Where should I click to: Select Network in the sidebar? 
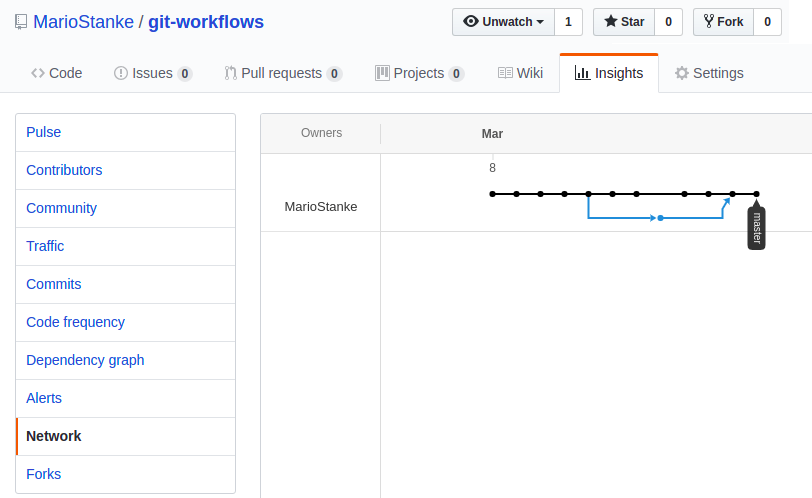coord(126,436)
